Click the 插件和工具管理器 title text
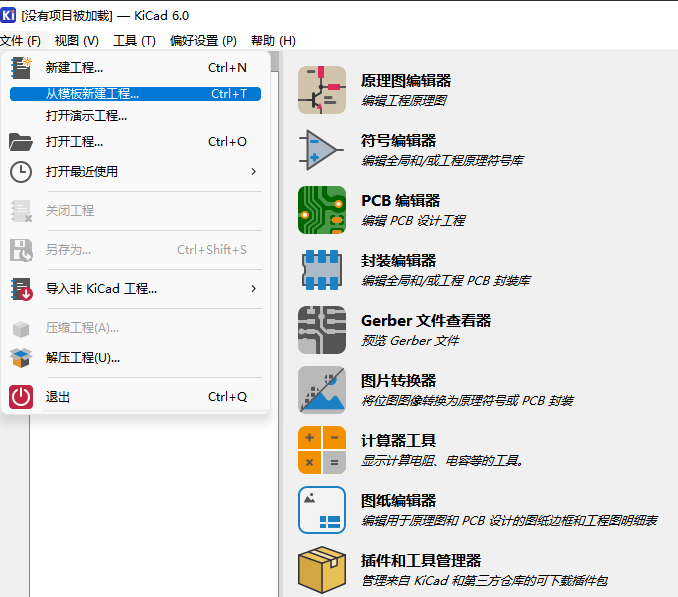Screen dimensions: 678x597 coord(421,561)
